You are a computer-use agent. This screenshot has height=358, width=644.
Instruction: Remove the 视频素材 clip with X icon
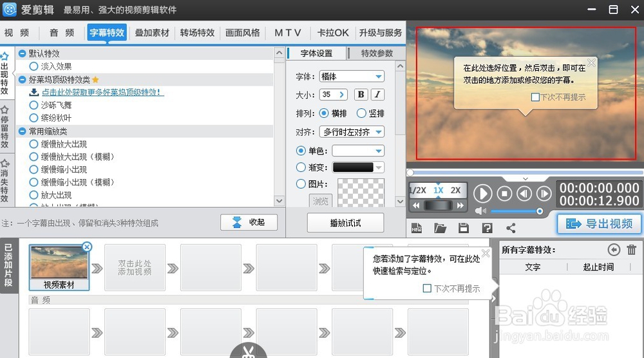87,247
